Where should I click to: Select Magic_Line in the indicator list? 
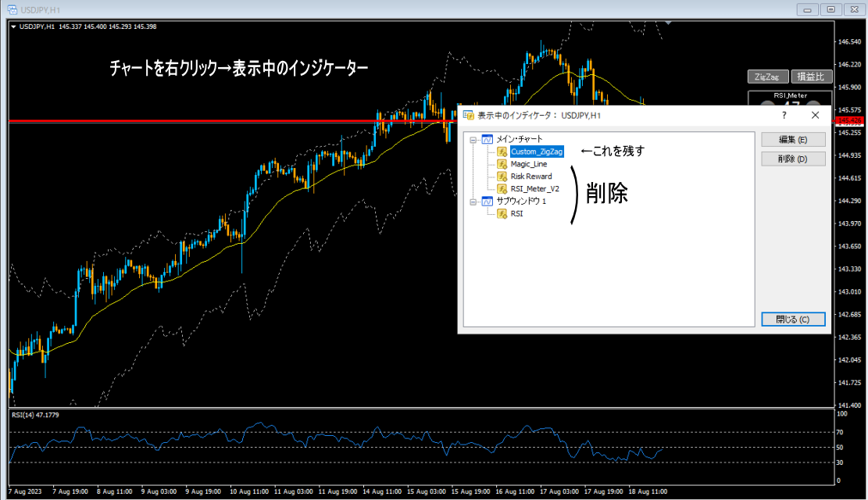tap(529, 164)
